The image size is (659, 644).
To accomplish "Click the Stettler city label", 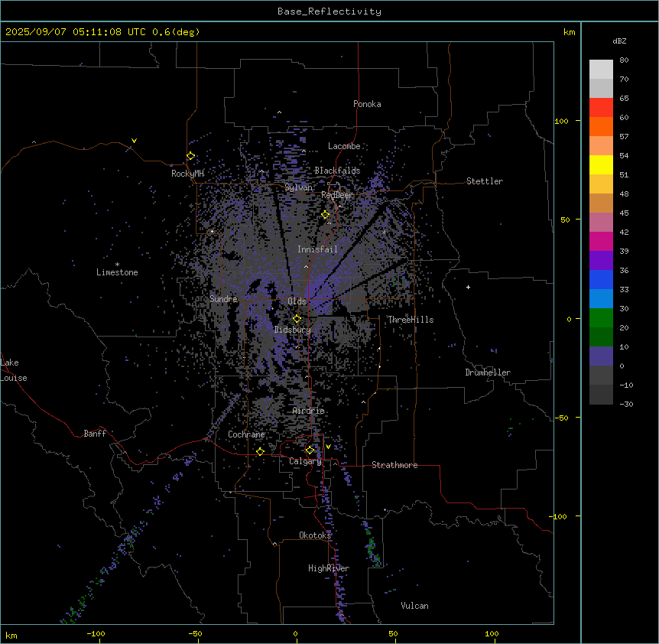I will click(485, 181).
